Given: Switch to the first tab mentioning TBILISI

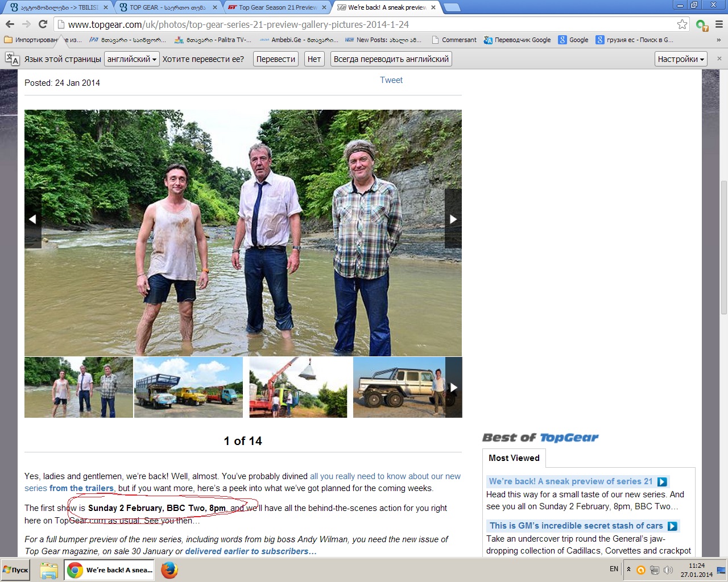Looking at the screenshot, I should [59, 7].
